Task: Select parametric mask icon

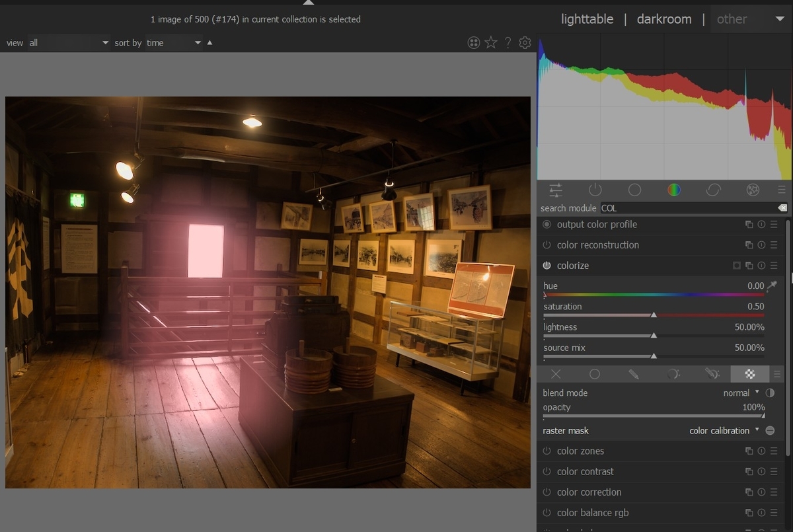Action: tap(673, 374)
